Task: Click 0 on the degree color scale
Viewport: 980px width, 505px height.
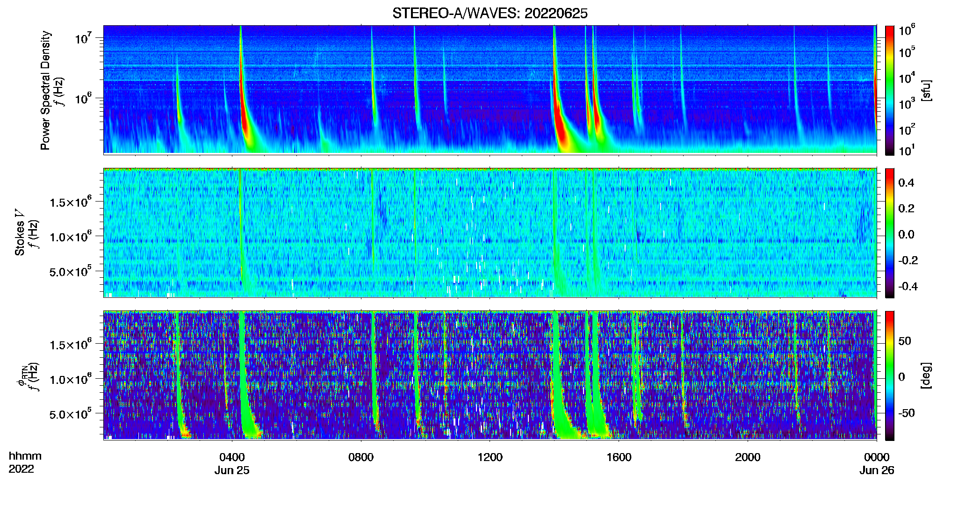Action: point(901,377)
